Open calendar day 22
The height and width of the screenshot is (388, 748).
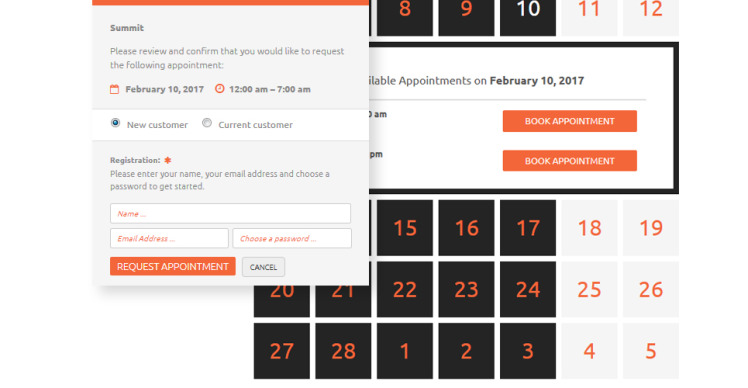(x=405, y=289)
